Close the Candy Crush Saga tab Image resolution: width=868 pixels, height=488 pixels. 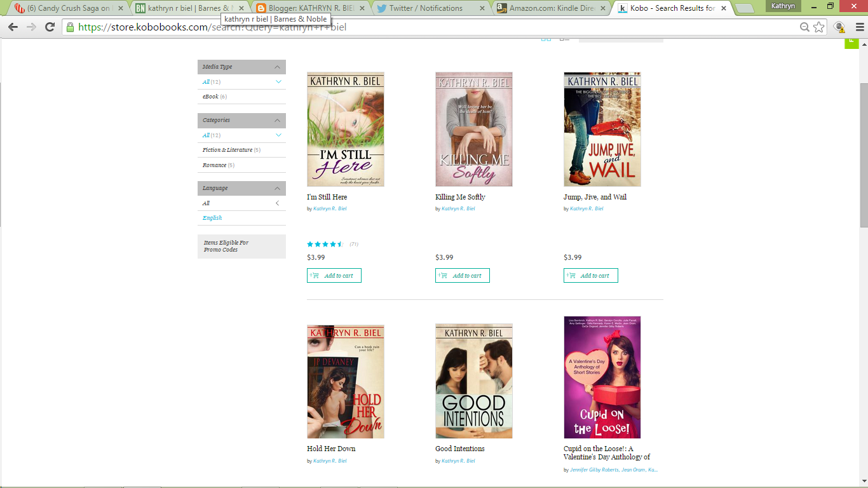[x=120, y=8]
